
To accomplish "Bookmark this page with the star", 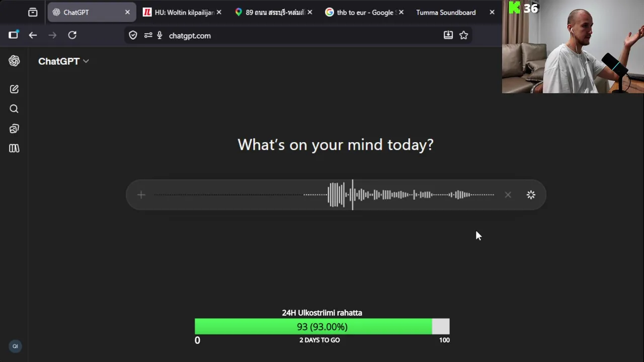I will coord(463,35).
